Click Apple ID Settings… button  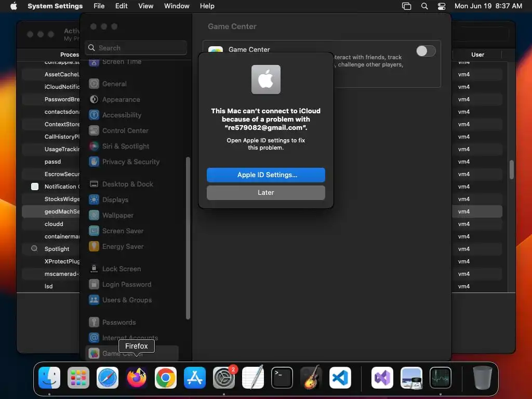pyautogui.click(x=265, y=175)
